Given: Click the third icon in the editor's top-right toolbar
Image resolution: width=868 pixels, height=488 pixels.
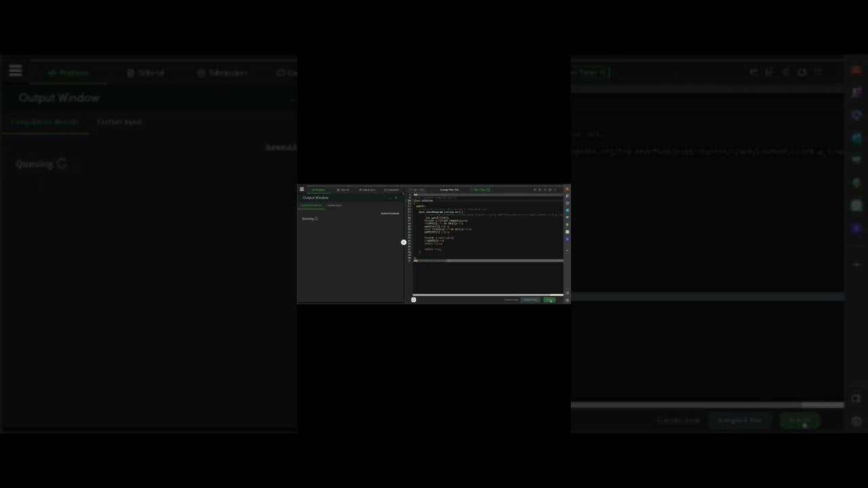Looking at the screenshot, I should coord(545,190).
